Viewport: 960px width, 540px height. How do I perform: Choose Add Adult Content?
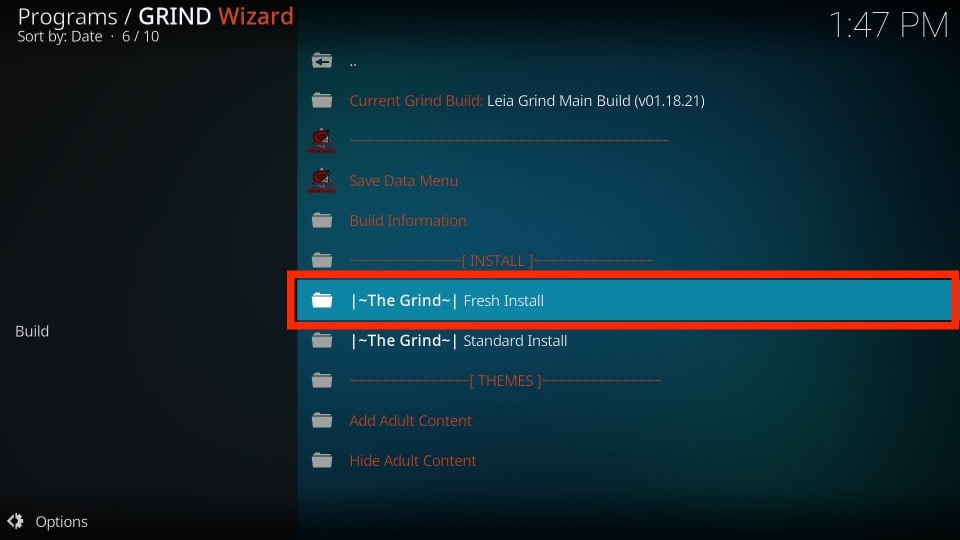click(x=410, y=421)
